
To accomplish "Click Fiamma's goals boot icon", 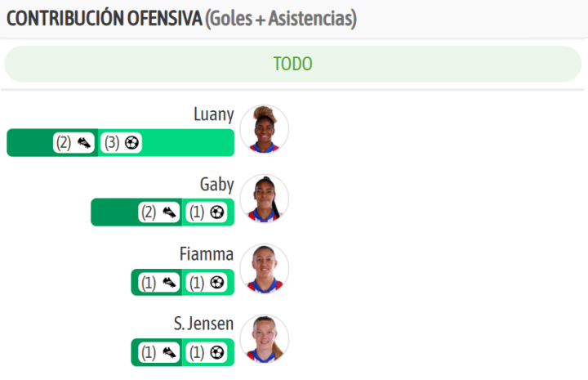I will point(170,283).
